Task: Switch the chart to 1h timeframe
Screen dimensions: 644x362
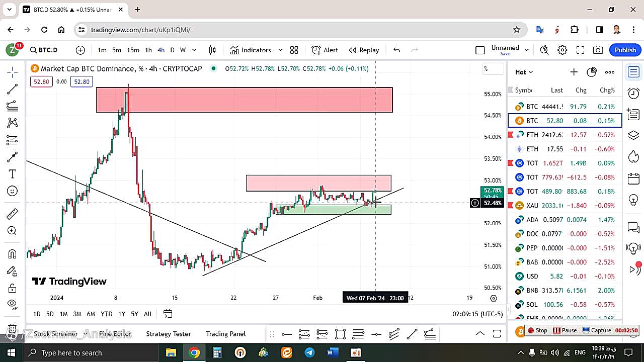Action: click(148, 50)
